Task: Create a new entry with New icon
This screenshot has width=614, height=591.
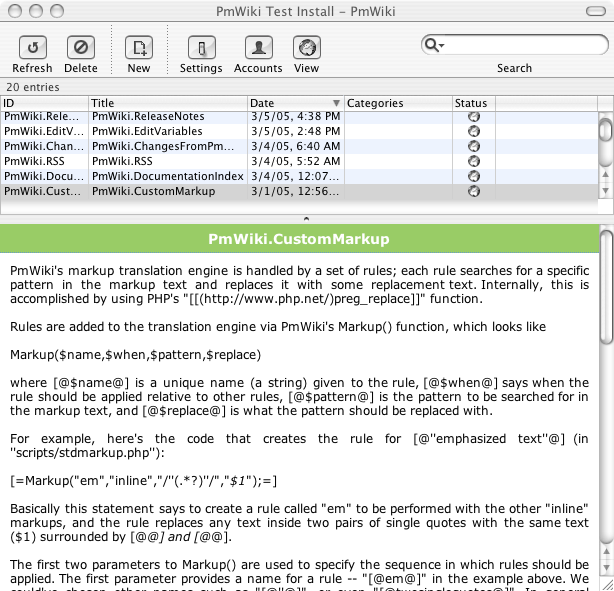Action: click(139, 48)
